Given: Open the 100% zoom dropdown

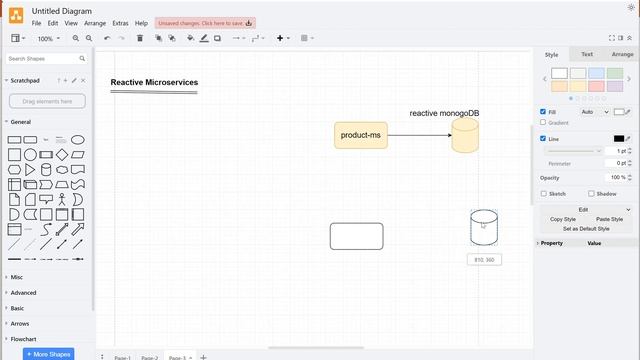Looking at the screenshot, I should point(49,38).
